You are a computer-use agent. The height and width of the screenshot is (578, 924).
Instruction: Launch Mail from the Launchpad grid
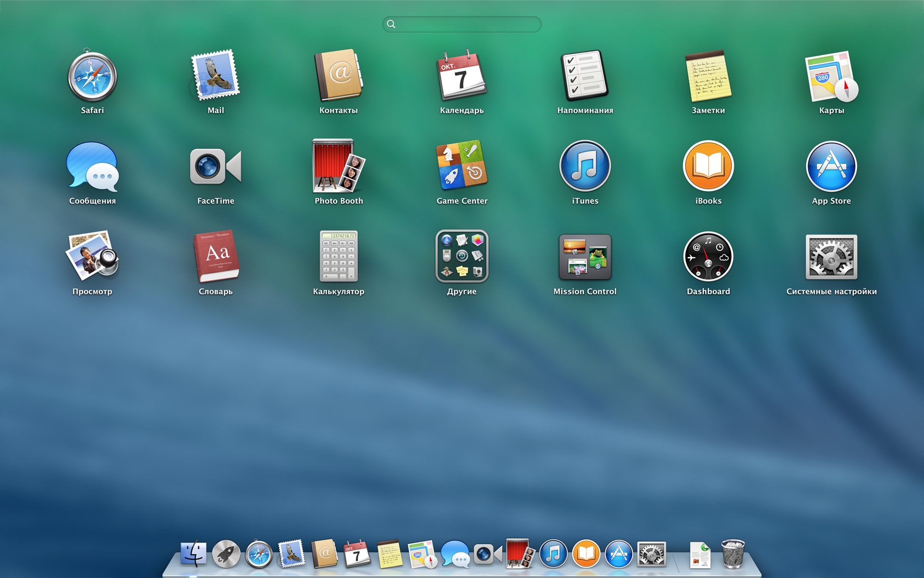pyautogui.click(x=215, y=75)
